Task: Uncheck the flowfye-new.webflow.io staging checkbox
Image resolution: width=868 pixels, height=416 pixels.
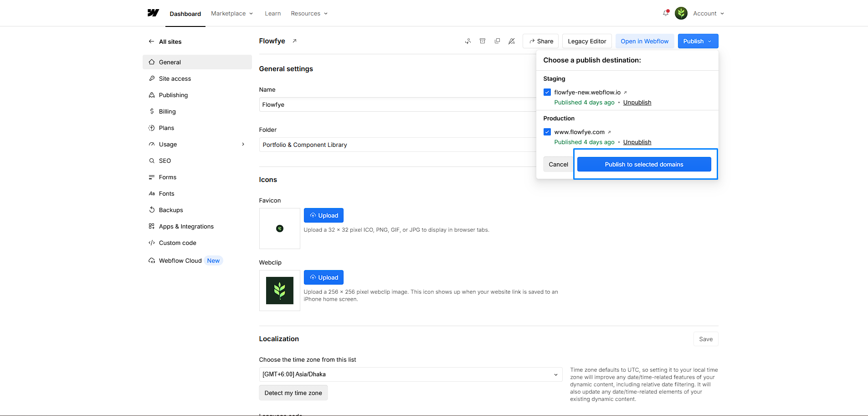Action: click(547, 92)
